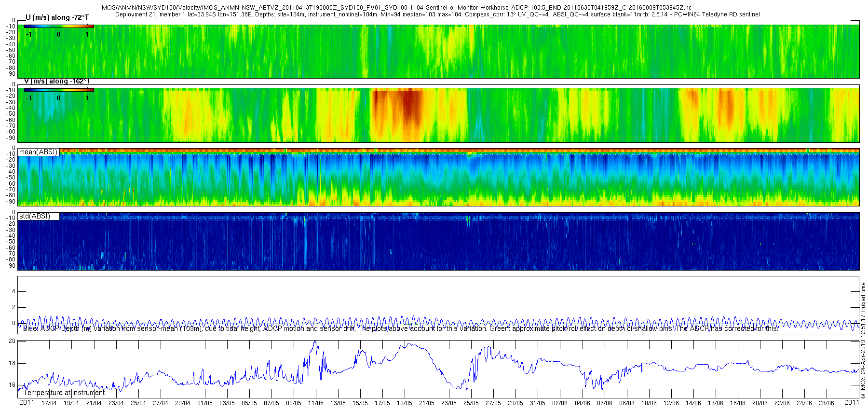Click the 2011 year label at bottom left

point(27,402)
